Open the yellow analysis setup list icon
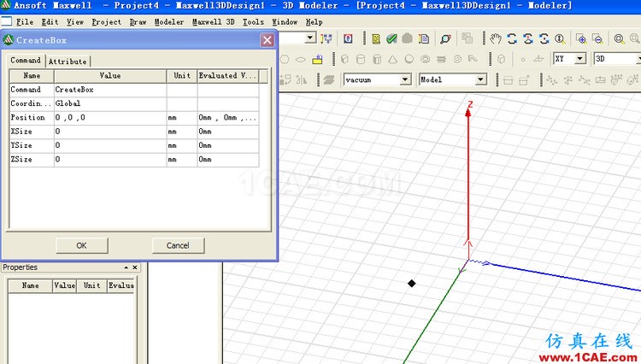The width and height of the screenshot is (641, 364). (376, 38)
